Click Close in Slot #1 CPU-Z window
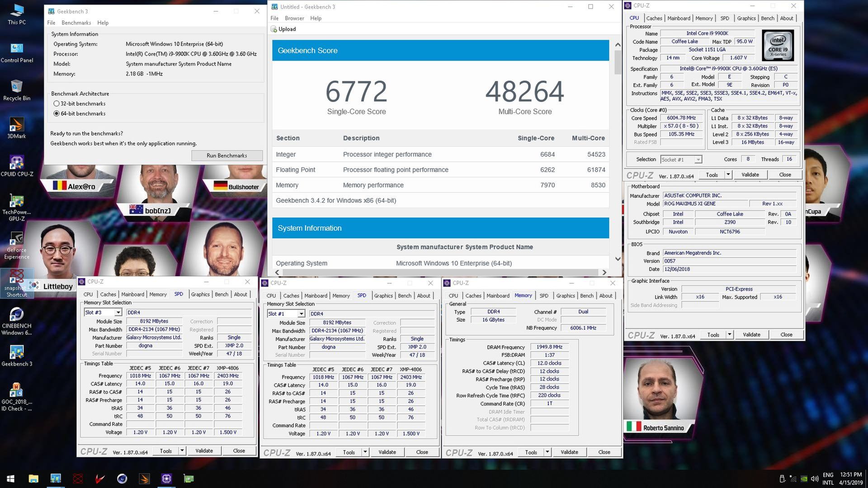Screen dimensions: 868x488 422,452
